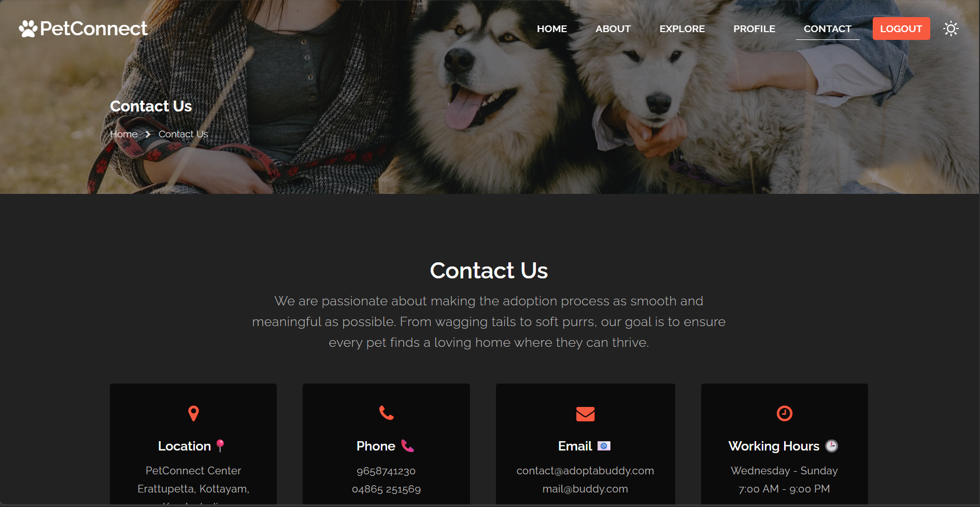Click the orange location pin icon

(193, 413)
